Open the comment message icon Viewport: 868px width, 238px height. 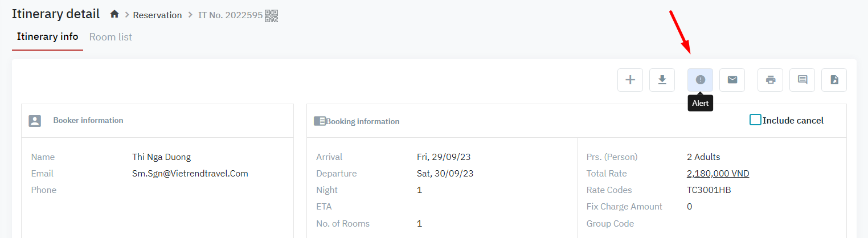tap(802, 80)
